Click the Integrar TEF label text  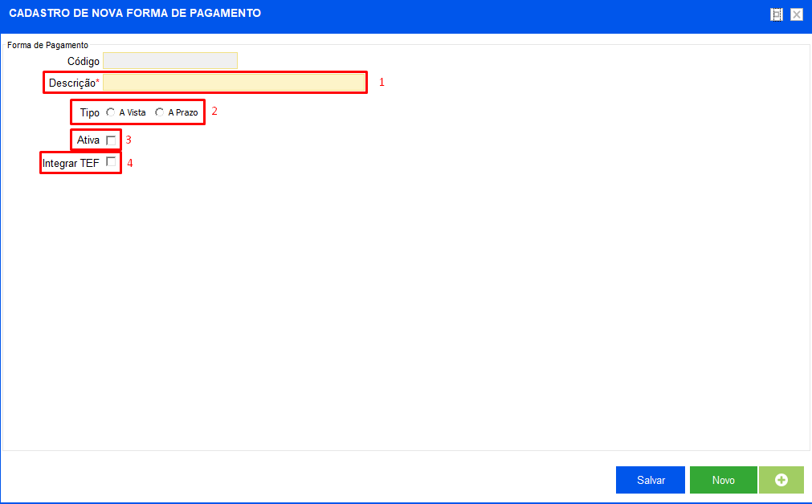point(71,163)
